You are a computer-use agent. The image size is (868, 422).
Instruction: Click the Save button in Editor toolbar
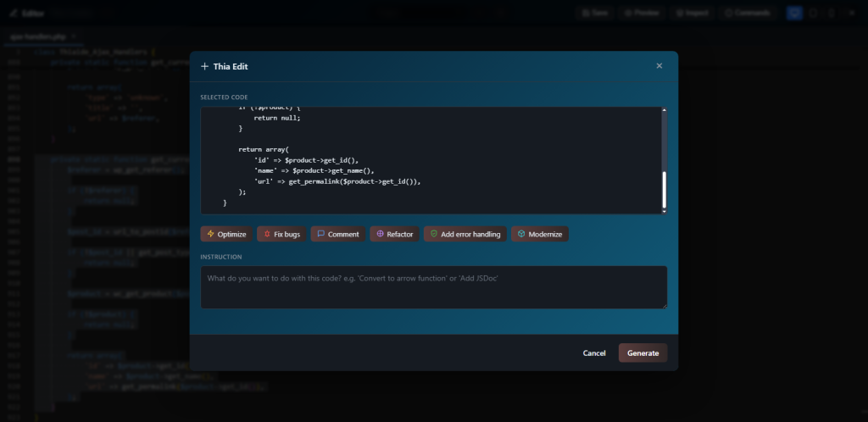point(594,13)
